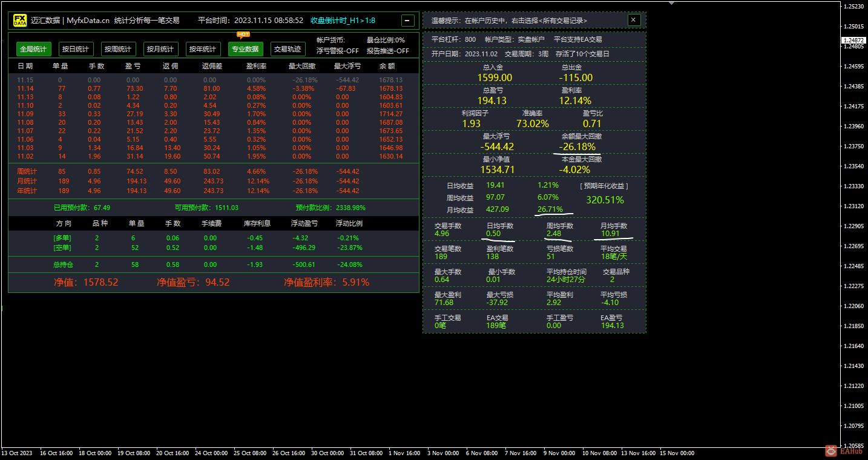Toggle the 浮亏警报-OFF alert switch
The width and height of the screenshot is (868, 460).
tap(337, 51)
